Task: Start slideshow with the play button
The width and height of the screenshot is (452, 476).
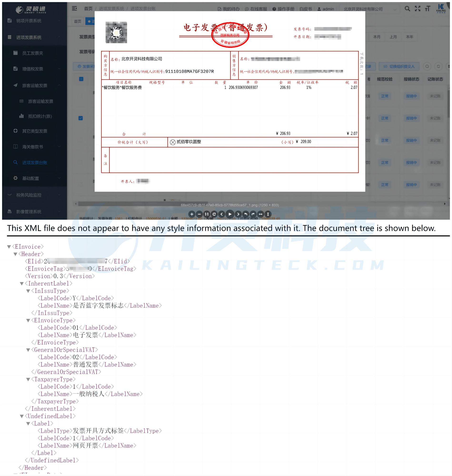Action: (x=230, y=214)
